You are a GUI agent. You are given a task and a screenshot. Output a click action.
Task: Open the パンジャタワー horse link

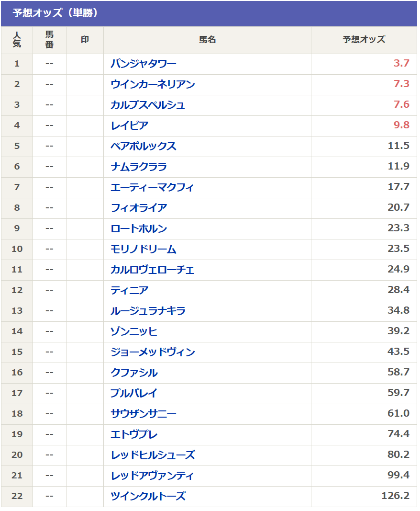[x=143, y=64]
